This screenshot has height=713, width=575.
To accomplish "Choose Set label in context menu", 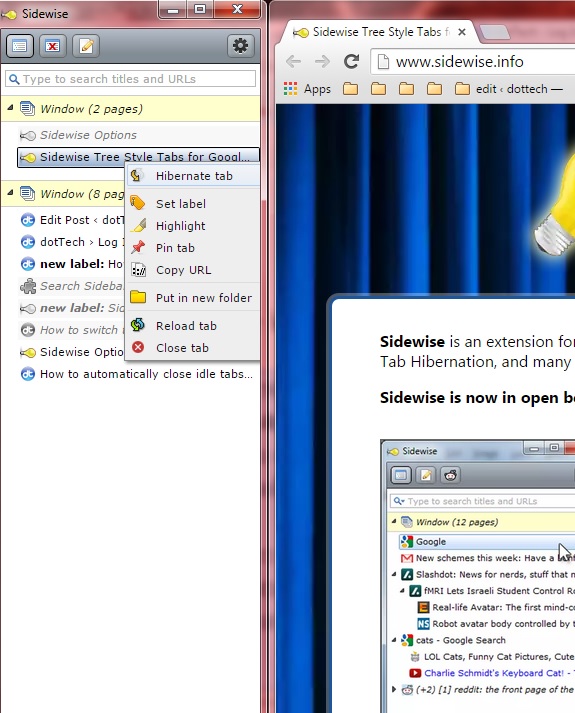I will 193,204.
